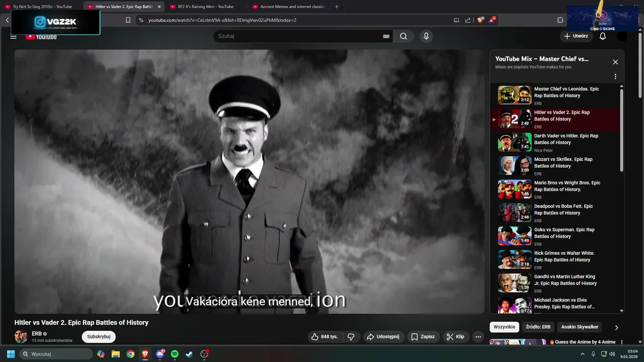The width and height of the screenshot is (644, 362).
Task: Click the Utwórz create button
Action: (x=576, y=36)
